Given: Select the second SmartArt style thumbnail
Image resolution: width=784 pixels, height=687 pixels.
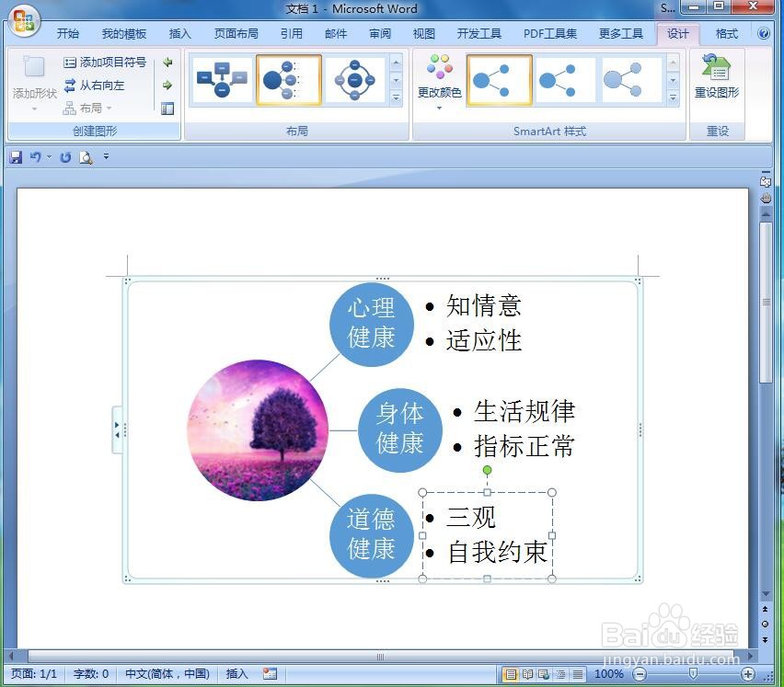Looking at the screenshot, I should [x=565, y=80].
